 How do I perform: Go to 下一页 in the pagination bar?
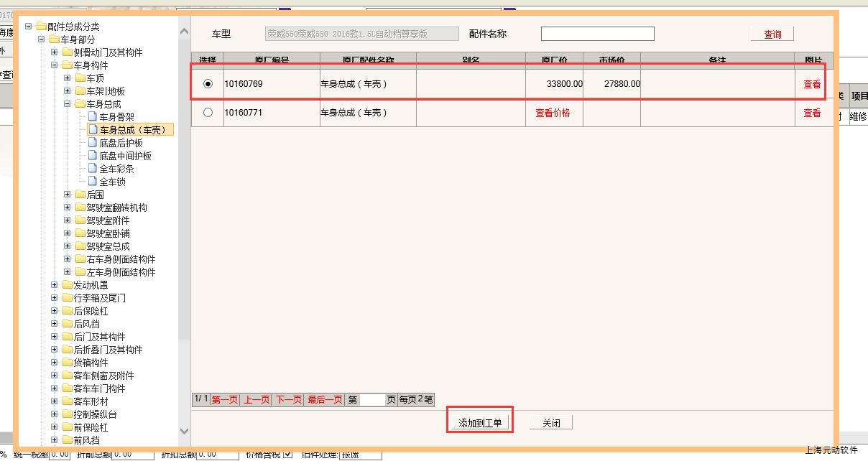point(287,400)
